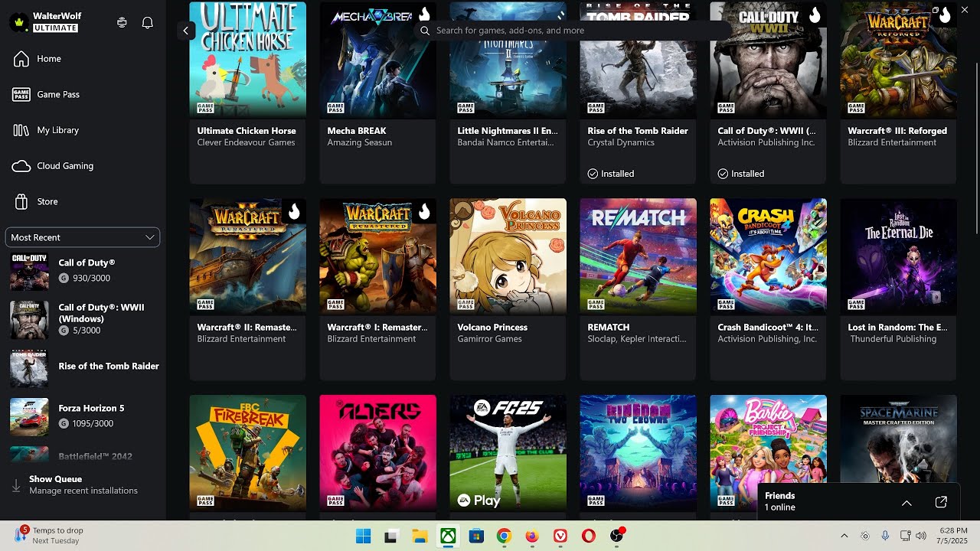
Task: Click the Xbox app taskbar icon
Action: (x=448, y=536)
